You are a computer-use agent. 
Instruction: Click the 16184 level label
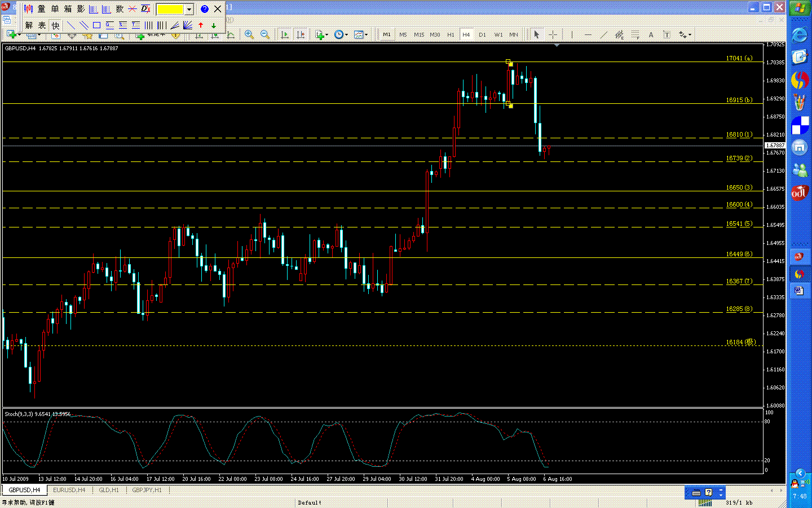740,342
